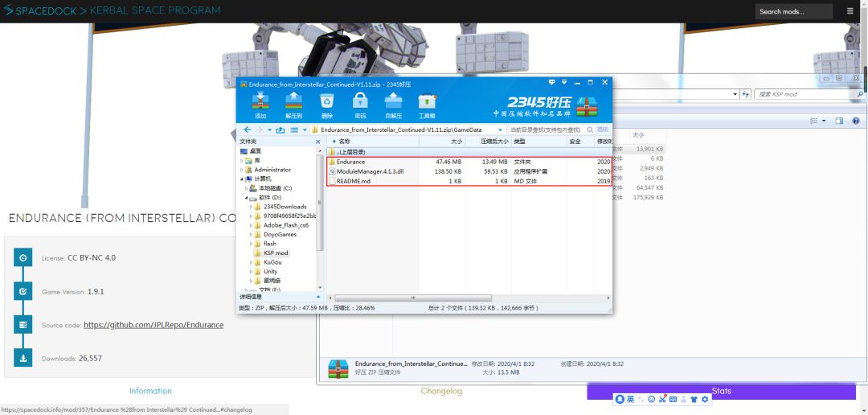Click the horizontal scrollbar in file list
Screen dimensions: 868x415
(413, 298)
